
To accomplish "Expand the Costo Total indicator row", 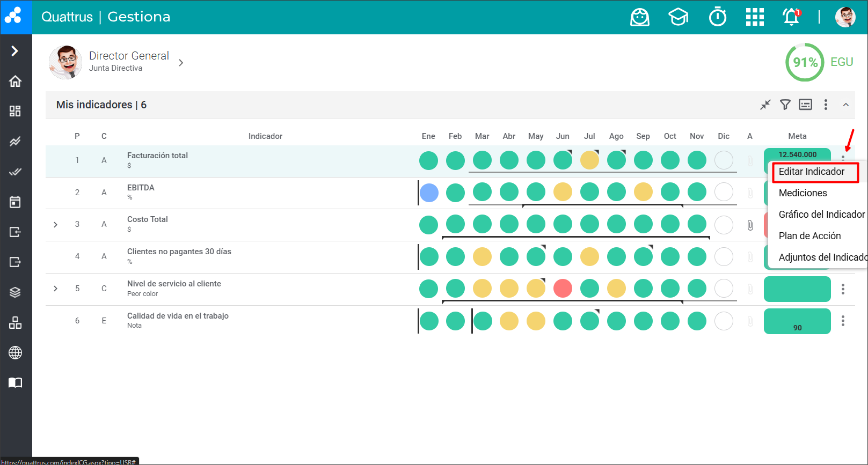I will pos(55,225).
